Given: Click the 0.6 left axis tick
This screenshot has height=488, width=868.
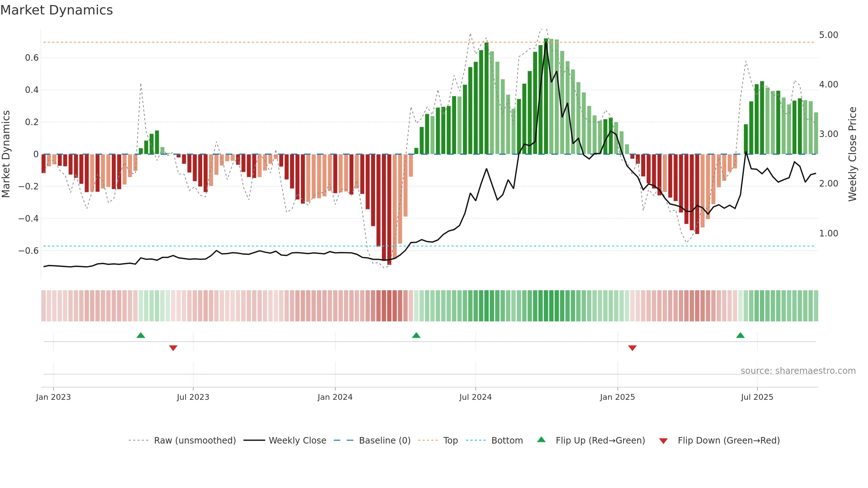Looking at the screenshot, I should tap(32, 58).
